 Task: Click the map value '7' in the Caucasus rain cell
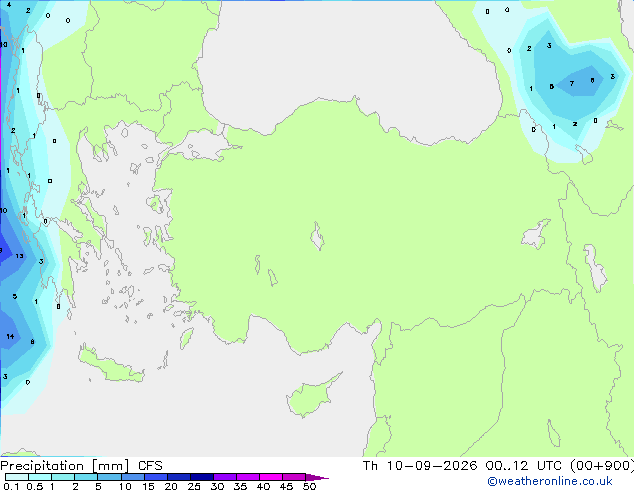point(572,84)
